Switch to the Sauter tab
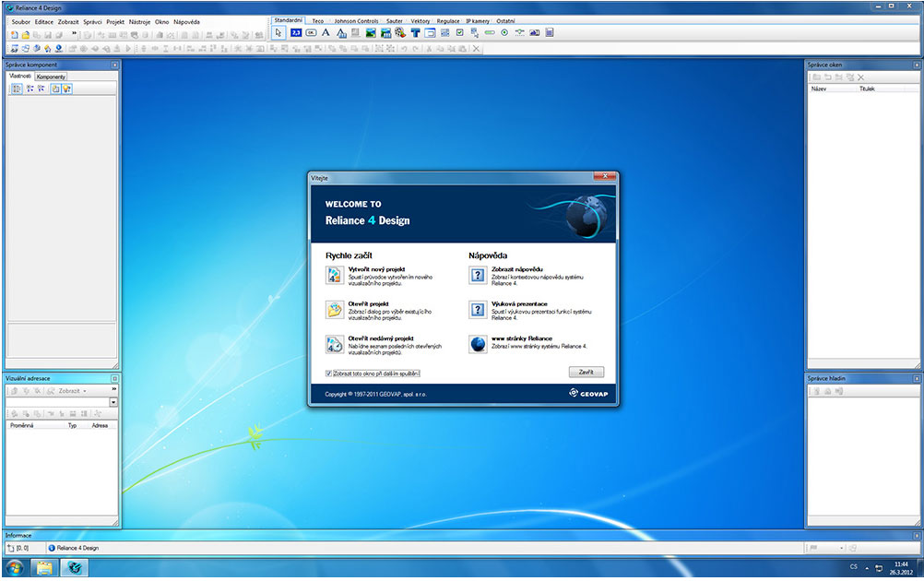 [395, 20]
